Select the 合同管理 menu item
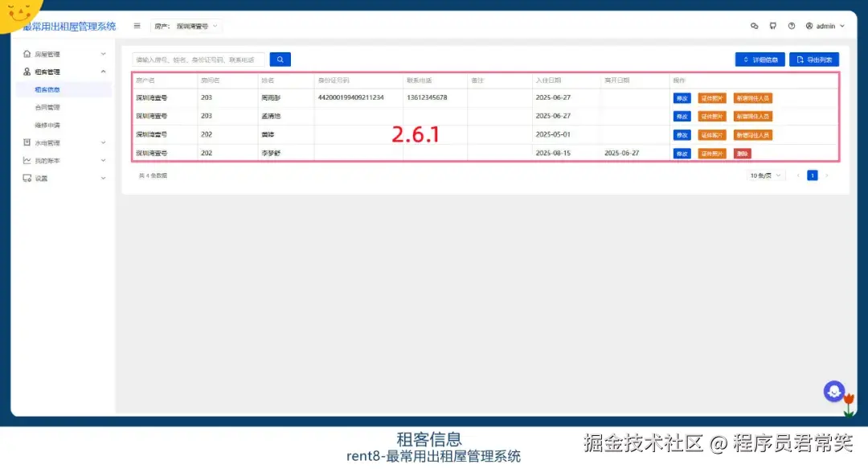 coord(48,106)
